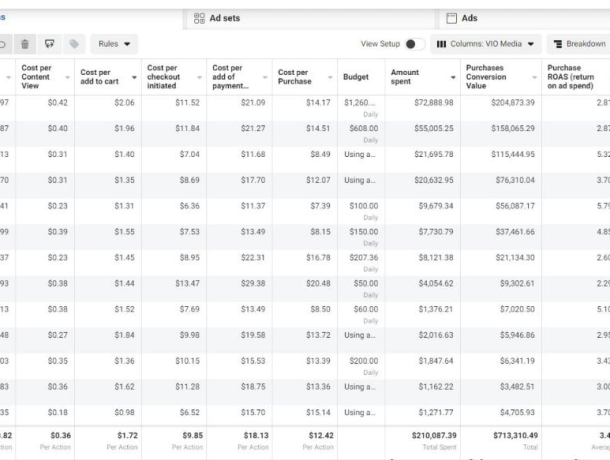Viewport: 610px width, 460px height.
Task: Open Cost per add to cart column menu
Action: coord(134,77)
